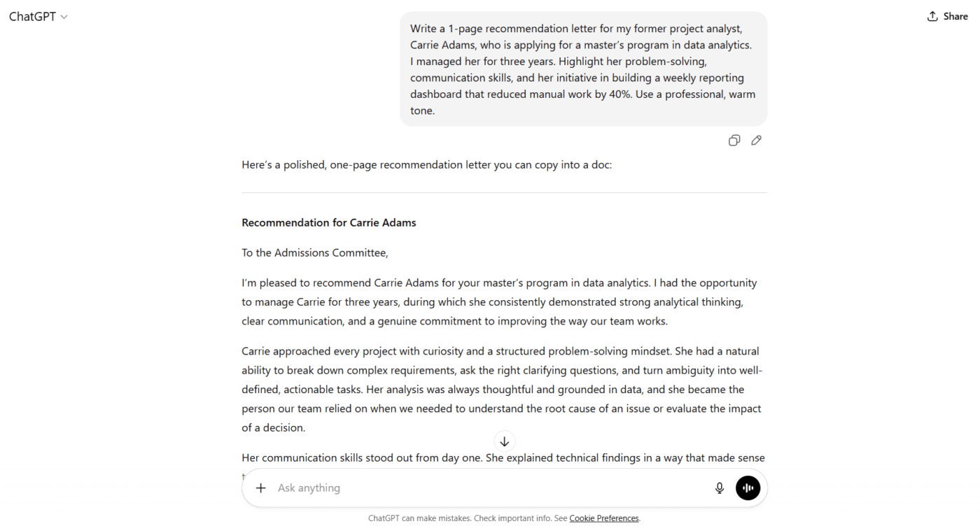
Task: Open attachment options with the plus icon
Action: coord(260,488)
